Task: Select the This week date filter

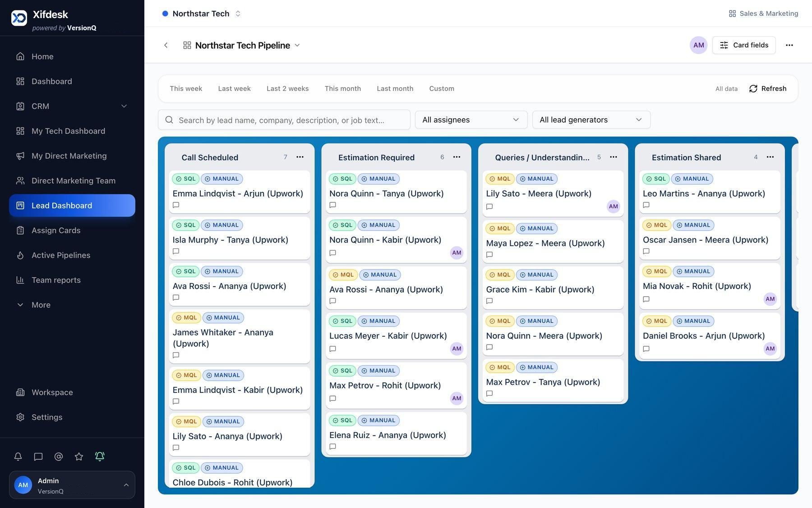Action: [x=186, y=89]
